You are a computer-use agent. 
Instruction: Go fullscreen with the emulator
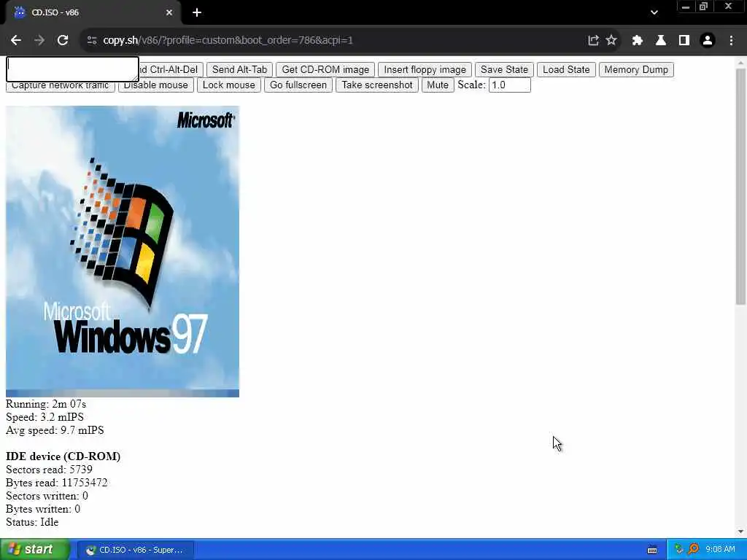(298, 85)
